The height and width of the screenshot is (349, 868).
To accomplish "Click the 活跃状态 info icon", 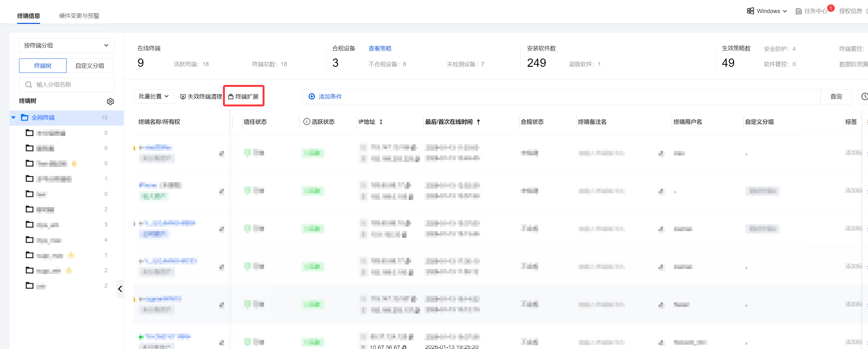I will (306, 122).
